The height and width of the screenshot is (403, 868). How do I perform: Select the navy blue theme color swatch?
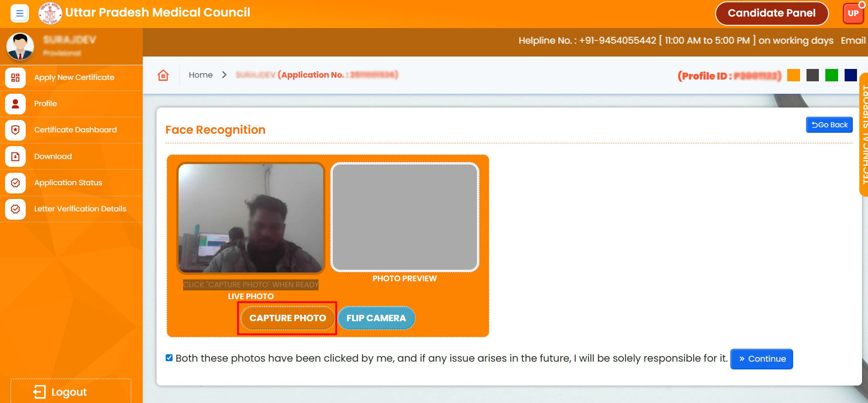850,75
